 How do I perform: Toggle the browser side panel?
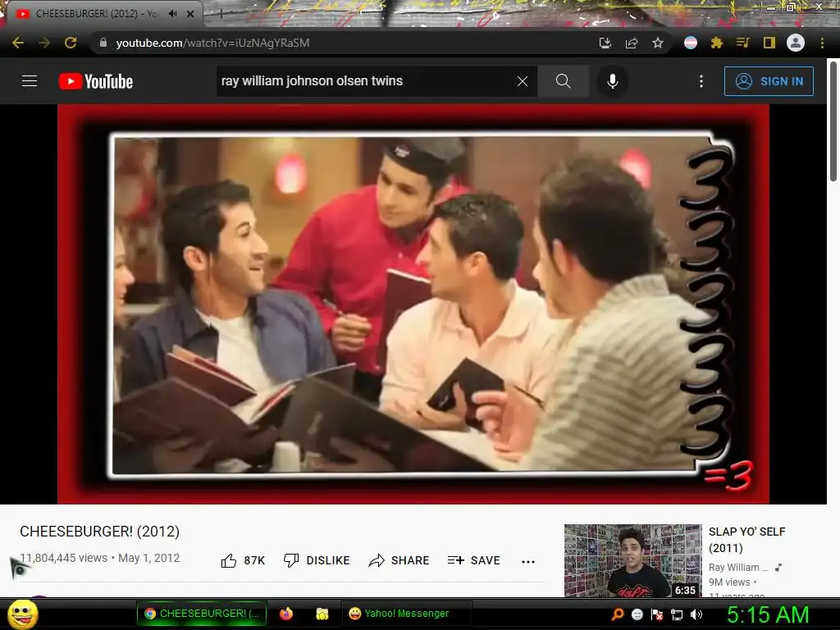coord(769,43)
